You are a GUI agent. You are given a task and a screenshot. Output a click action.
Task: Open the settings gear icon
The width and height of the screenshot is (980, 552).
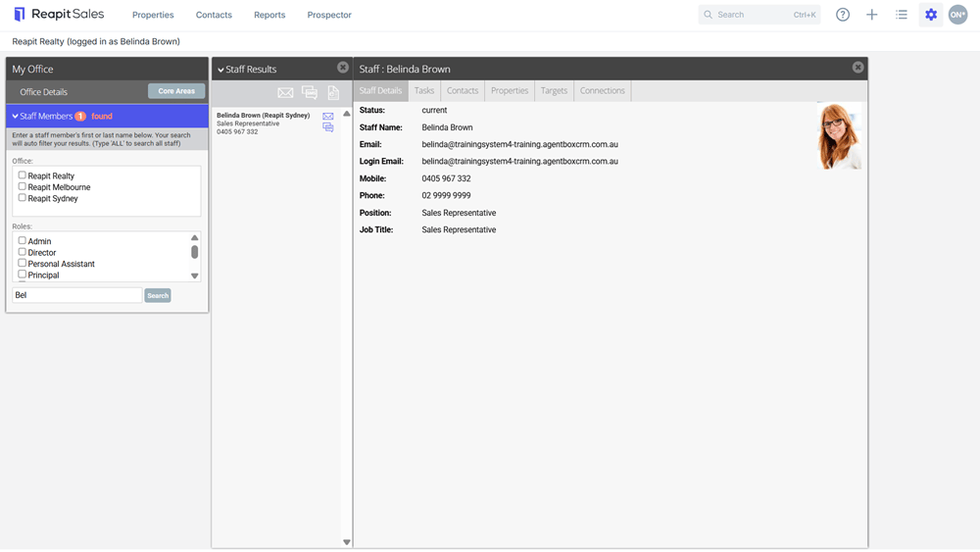(x=931, y=15)
